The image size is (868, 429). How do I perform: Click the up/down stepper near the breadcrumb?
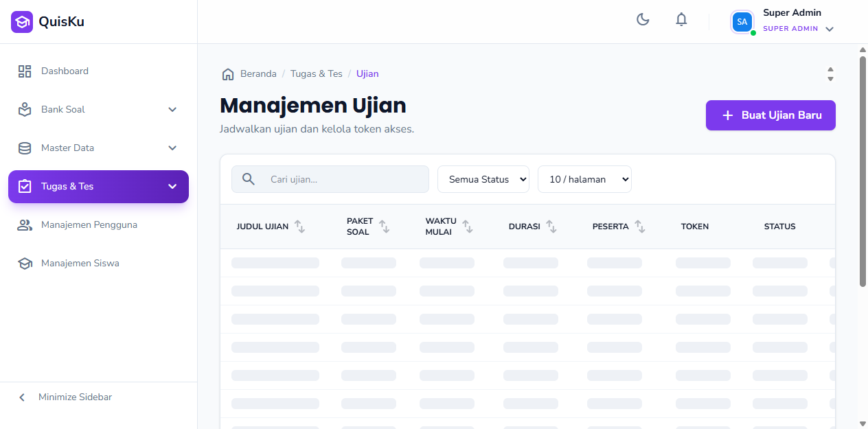point(830,74)
